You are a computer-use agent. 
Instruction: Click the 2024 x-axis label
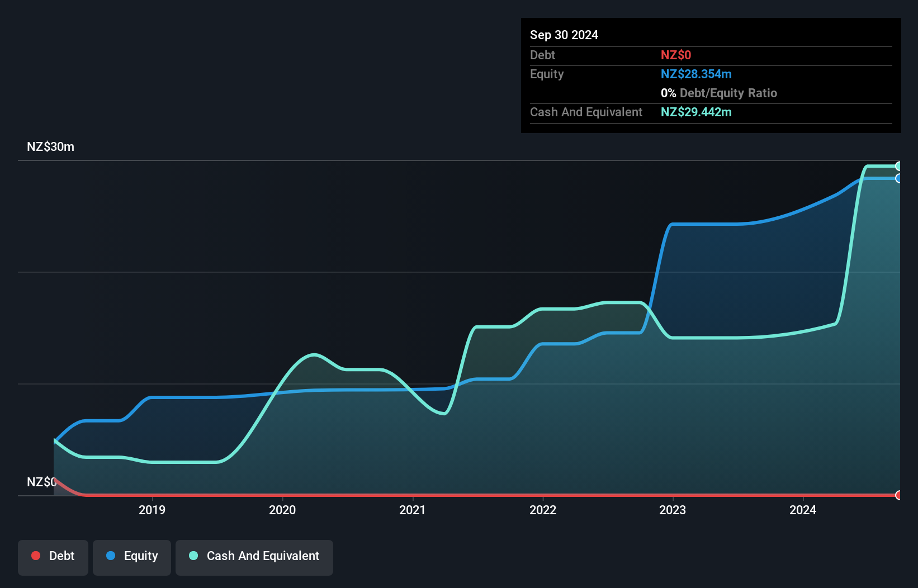click(803, 510)
